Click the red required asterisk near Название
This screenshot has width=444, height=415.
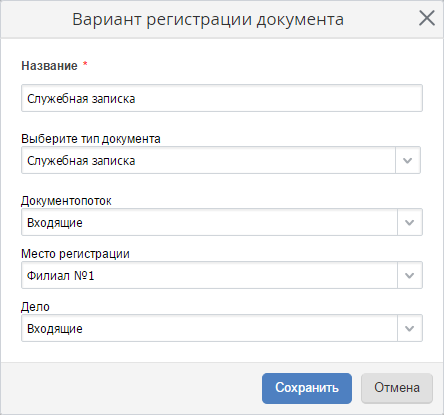[x=85, y=64]
